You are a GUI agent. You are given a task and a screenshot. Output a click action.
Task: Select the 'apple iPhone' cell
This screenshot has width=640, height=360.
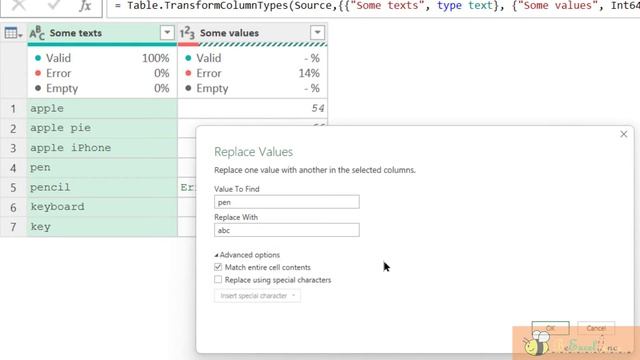coord(102,148)
